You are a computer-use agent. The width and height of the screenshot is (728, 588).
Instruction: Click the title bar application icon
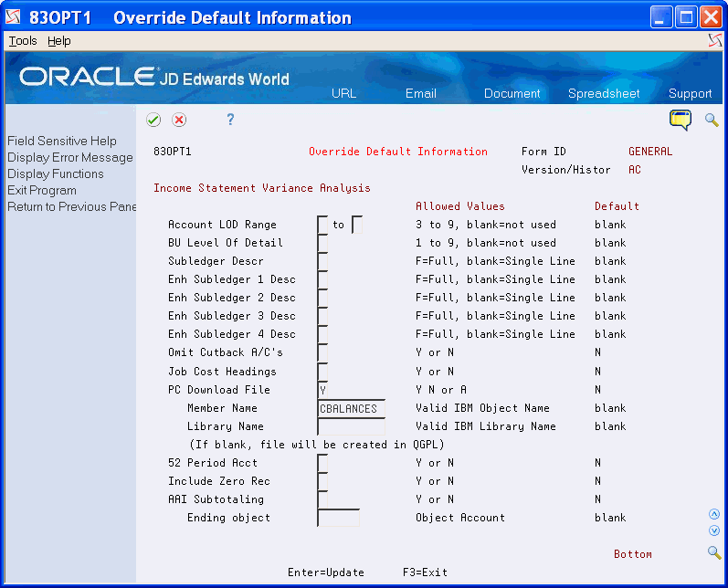tap(13, 17)
